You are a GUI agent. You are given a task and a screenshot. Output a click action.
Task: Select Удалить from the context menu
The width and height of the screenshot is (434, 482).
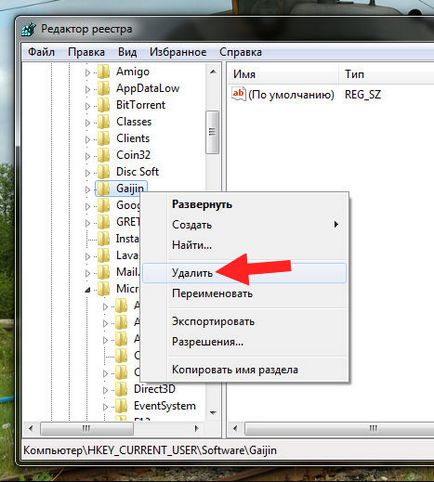click(x=245, y=273)
